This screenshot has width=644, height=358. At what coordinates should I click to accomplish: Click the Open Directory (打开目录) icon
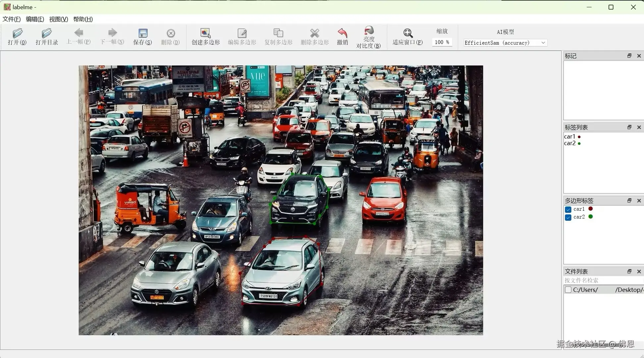click(x=47, y=33)
